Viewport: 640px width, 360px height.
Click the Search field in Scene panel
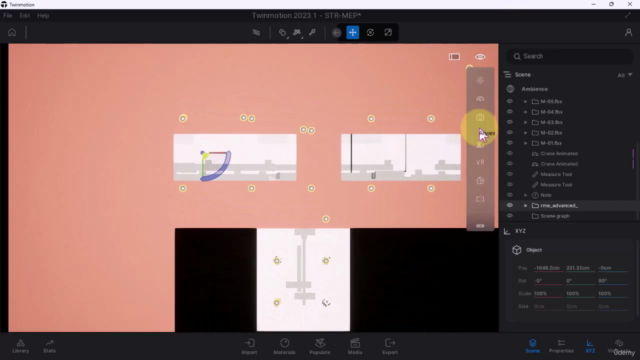569,56
